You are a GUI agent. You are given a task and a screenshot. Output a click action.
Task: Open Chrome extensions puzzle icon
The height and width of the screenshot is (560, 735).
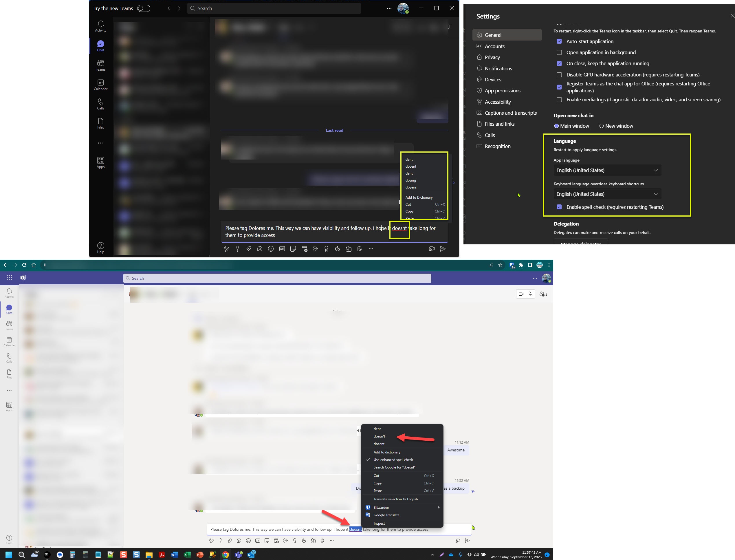tap(521, 265)
